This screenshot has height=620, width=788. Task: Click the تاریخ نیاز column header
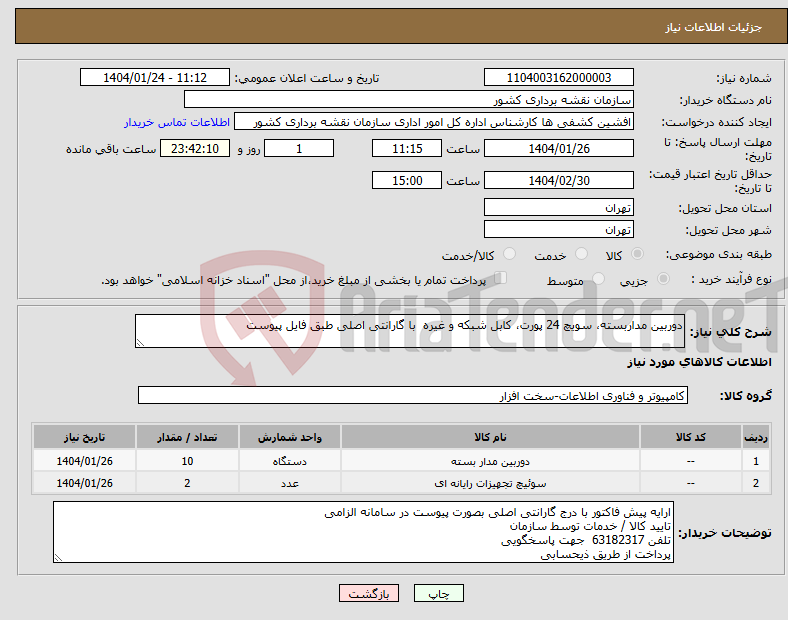[84, 437]
